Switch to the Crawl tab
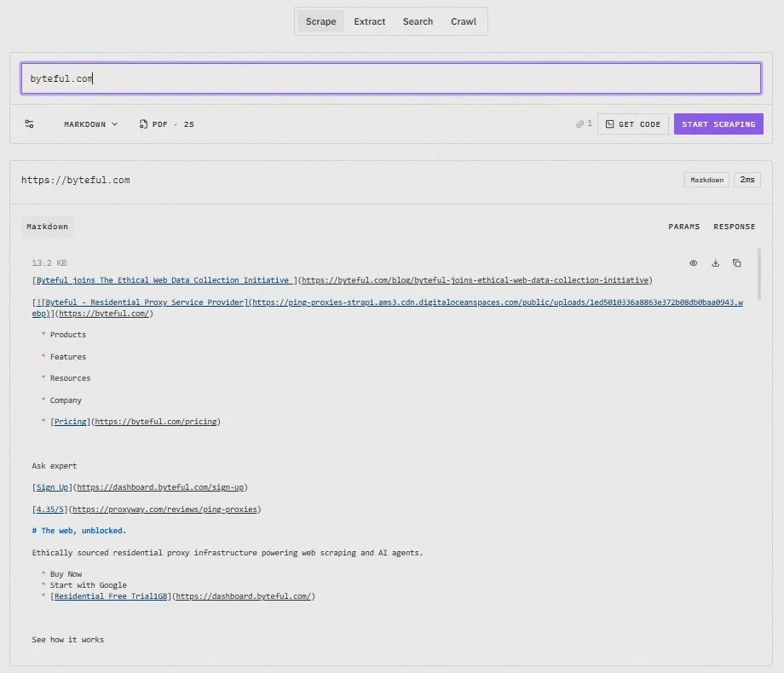This screenshot has width=784, height=673. [464, 21]
